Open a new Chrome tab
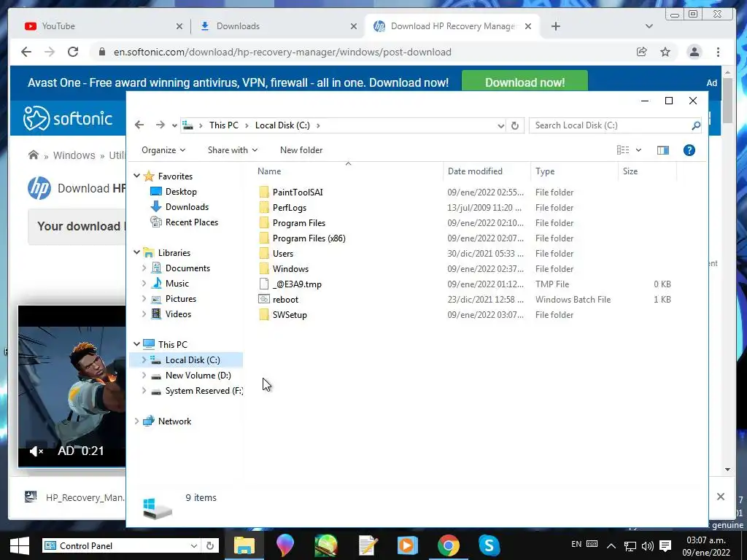This screenshot has height=560, width=747. click(x=555, y=26)
